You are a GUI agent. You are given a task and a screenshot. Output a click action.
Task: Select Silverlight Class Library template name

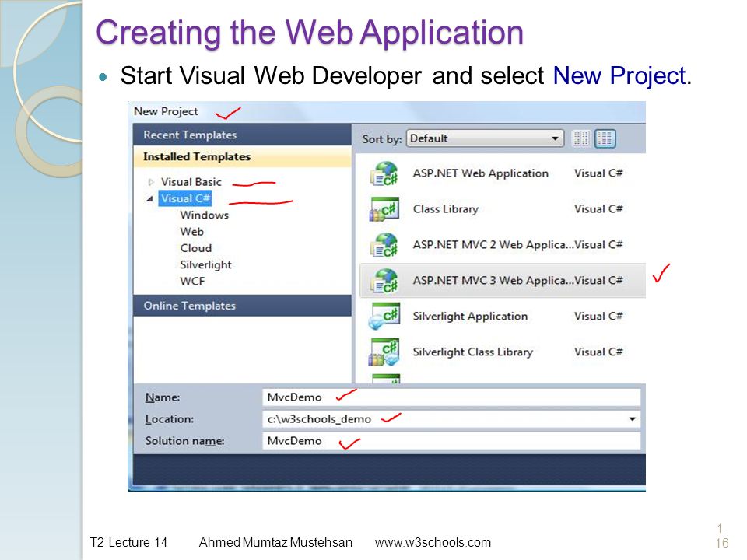[x=473, y=352]
